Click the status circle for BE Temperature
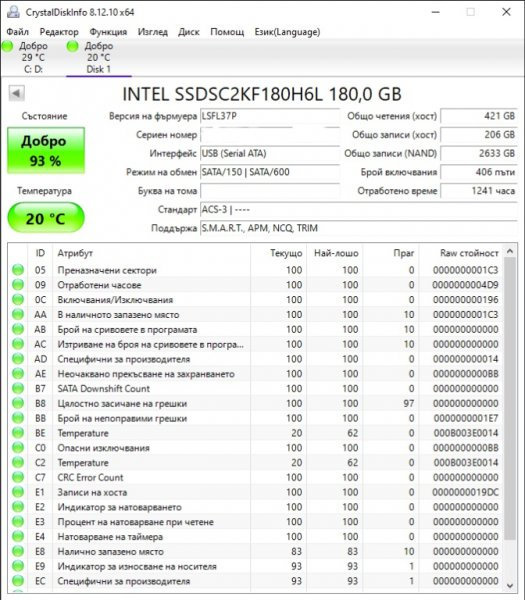The width and height of the screenshot is (525, 600). 18,433
